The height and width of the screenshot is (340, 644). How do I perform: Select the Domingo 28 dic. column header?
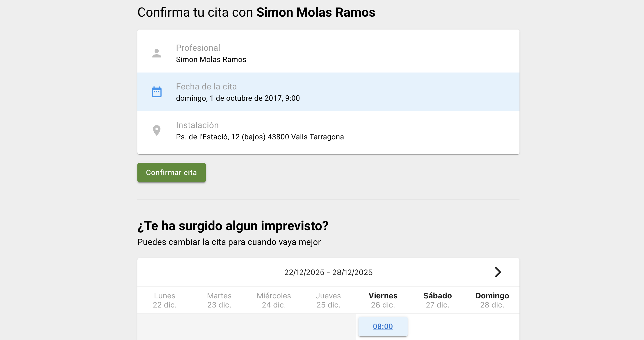(x=492, y=300)
